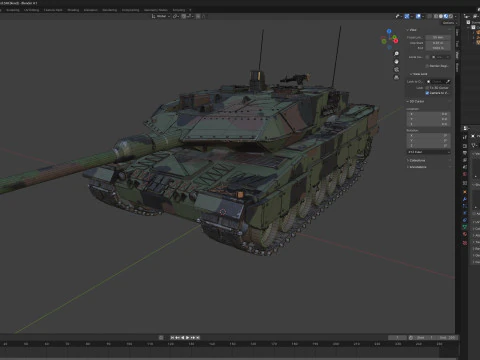Enable the Render Region checkbox

427,66
